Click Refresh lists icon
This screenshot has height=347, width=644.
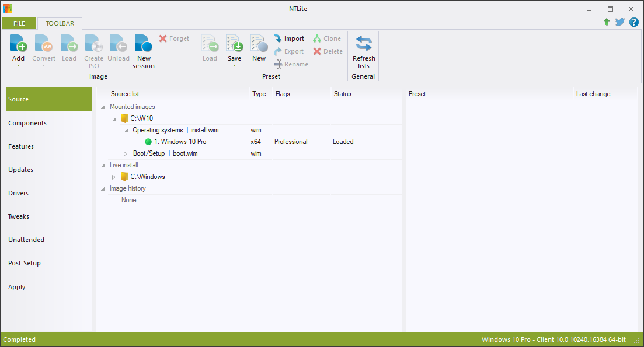tap(364, 44)
